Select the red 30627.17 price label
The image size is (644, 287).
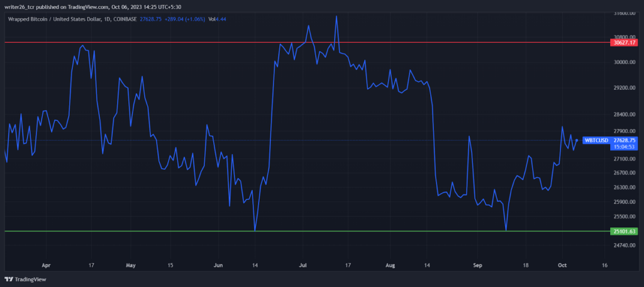pos(624,42)
